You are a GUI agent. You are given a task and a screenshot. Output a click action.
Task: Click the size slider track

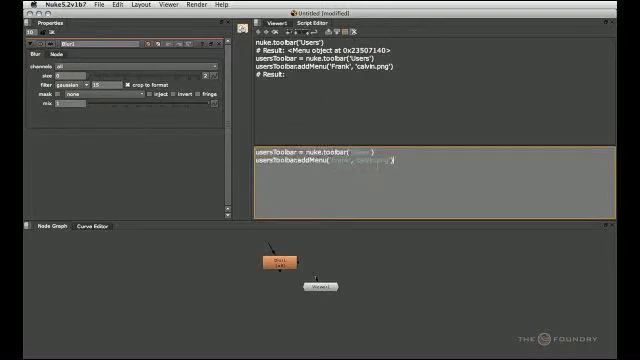point(144,76)
